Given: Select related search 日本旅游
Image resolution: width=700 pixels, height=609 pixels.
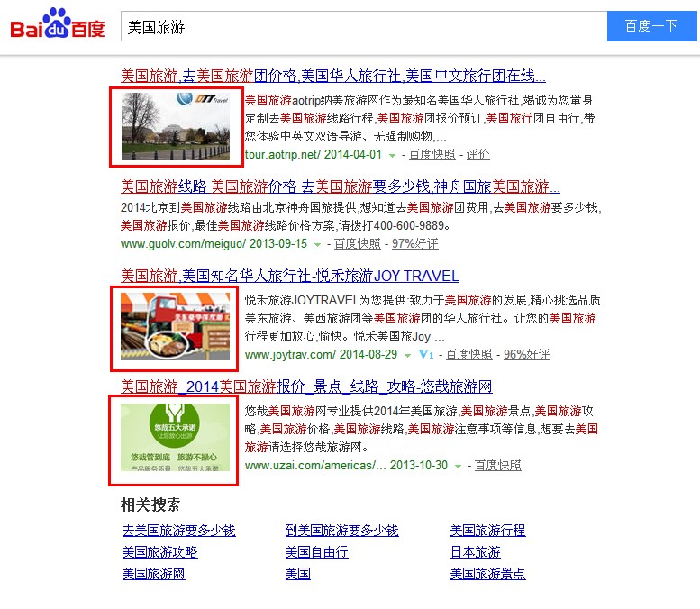Looking at the screenshot, I should (476, 552).
